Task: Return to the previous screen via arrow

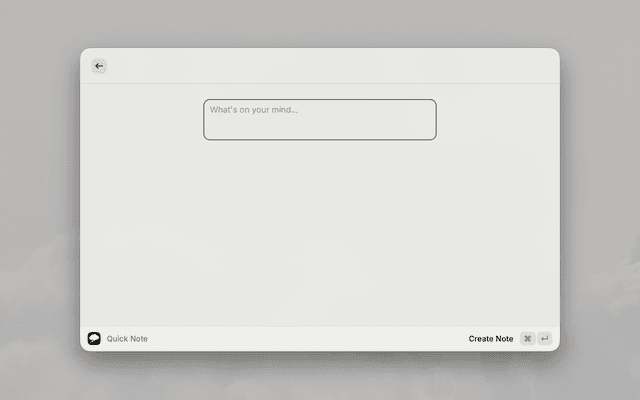Action: click(x=99, y=66)
